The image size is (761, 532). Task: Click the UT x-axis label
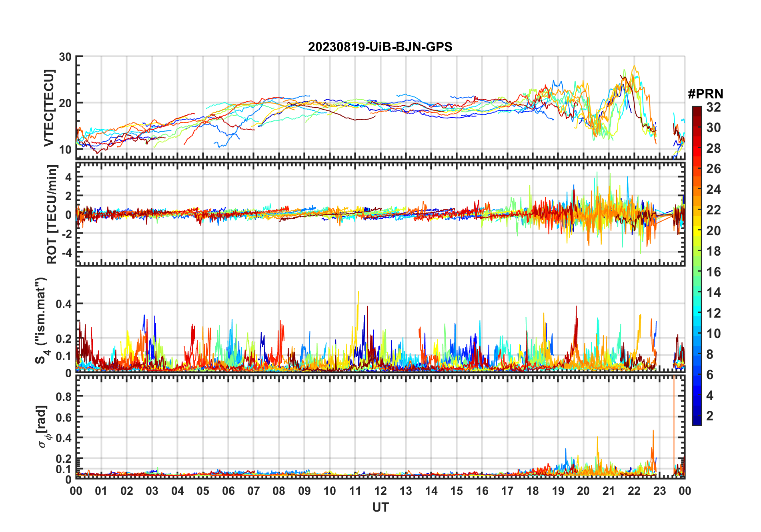click(380, 508)
